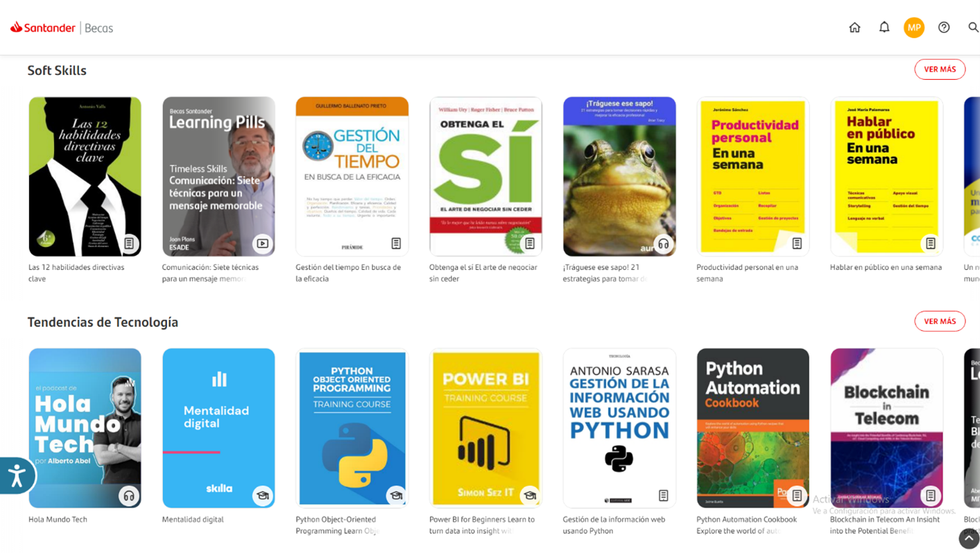Click document icon on Las 12 habilidades cover
Viewport: 980px width, 556px height.
pos(129,244)
